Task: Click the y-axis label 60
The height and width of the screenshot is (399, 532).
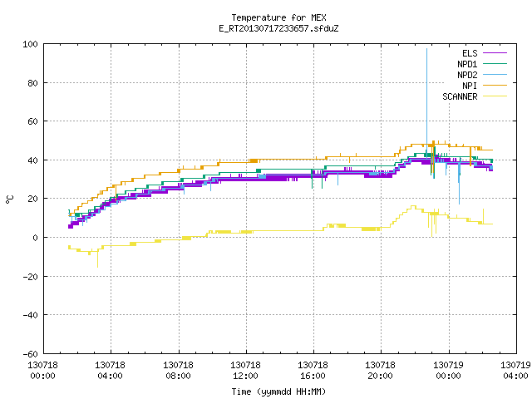Action: pyautogui.click(x=32, y=121)
